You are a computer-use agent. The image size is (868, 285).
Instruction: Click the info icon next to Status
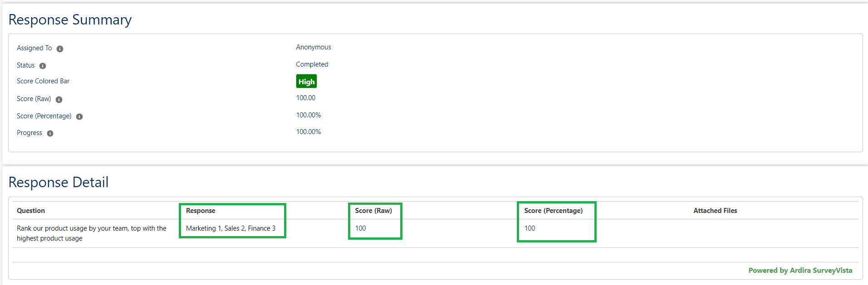tap(43, 66)
